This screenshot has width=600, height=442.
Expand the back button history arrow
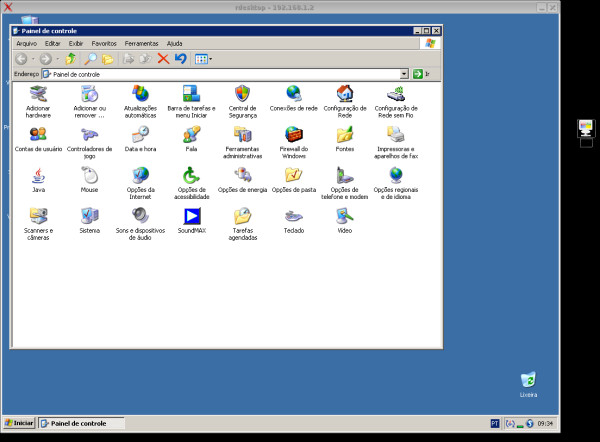[x=33, y=59]
